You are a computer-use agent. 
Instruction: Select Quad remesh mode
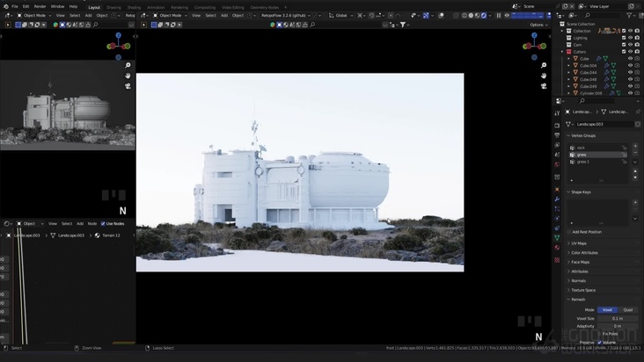627,310
